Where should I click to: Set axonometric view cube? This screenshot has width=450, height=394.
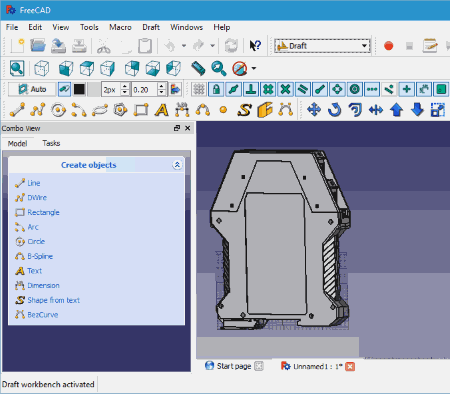tap(41, 68)
